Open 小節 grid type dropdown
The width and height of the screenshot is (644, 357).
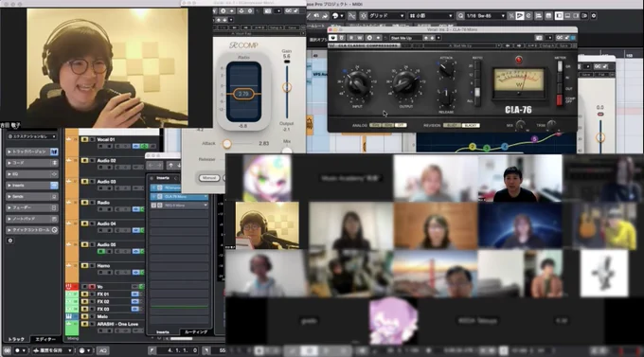pos(430,15)
